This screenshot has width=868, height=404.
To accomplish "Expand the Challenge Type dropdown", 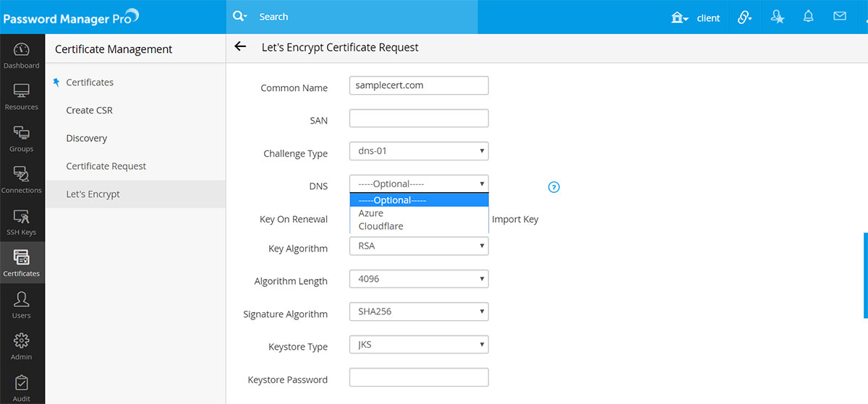I will click(419, 151).
